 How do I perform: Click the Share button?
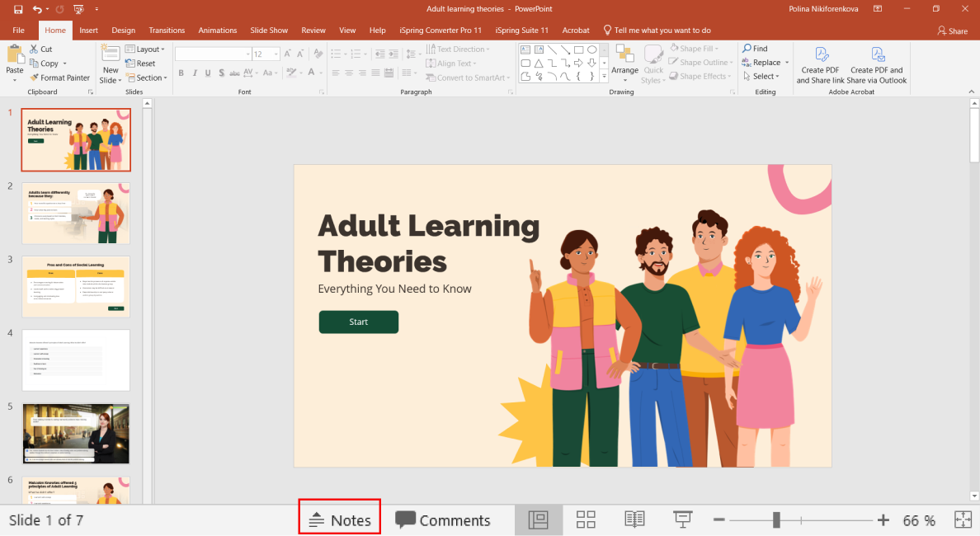[953, 31]
